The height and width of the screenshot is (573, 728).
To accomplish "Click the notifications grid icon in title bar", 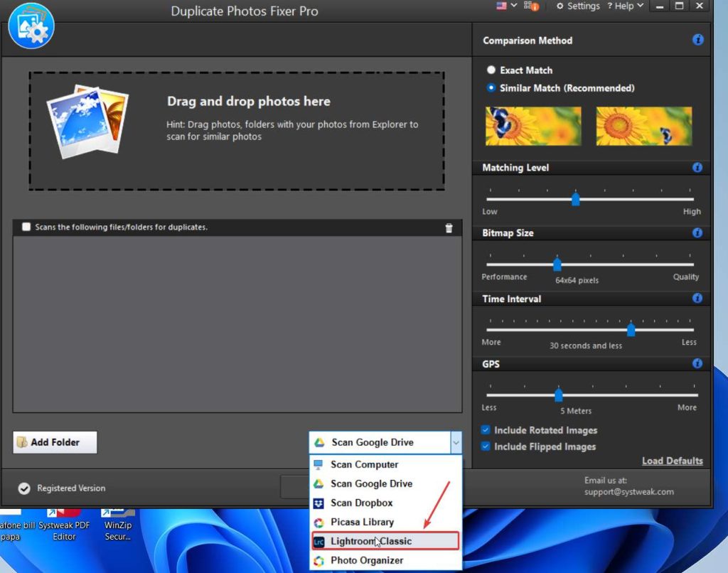I will (x=530, y=6).
